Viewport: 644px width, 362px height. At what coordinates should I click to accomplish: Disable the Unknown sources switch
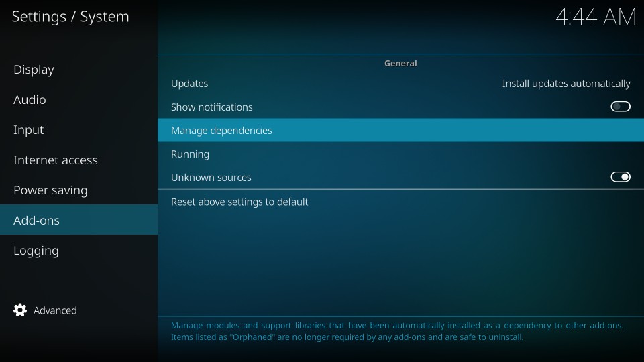[620, 177]
